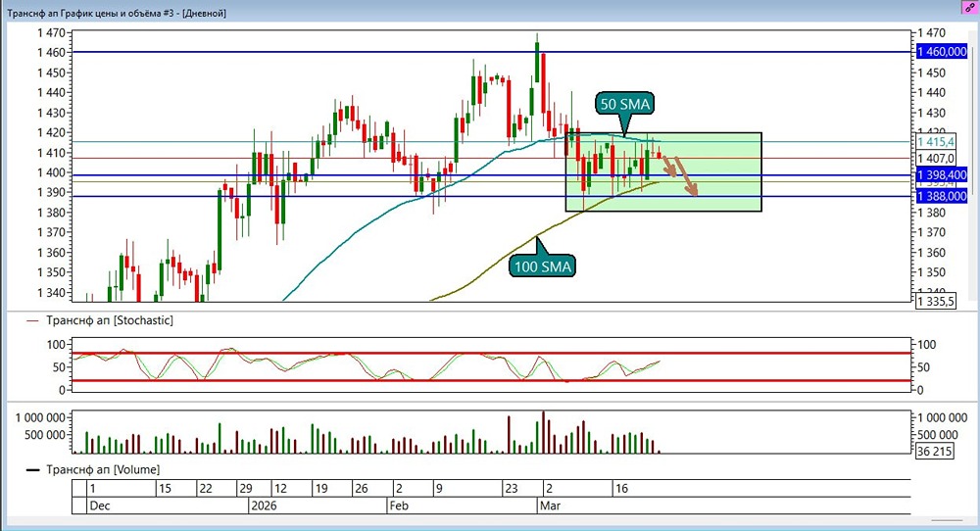Image resolution: width=980 pixels, height=531 pixels.
Task: Click the 1 398,400 horizontal level label
Action: [x=942, y=175]
